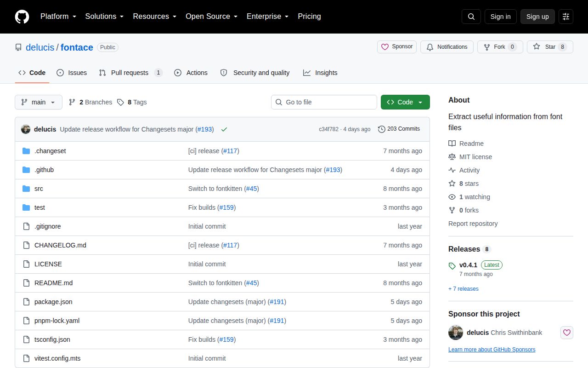Click Report repository
The width and height of the screenshot is (588, 368).
coord(473,224)
